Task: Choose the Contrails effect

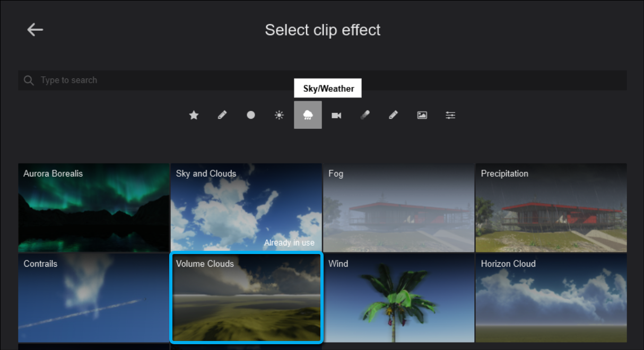Action: point(94,298)
